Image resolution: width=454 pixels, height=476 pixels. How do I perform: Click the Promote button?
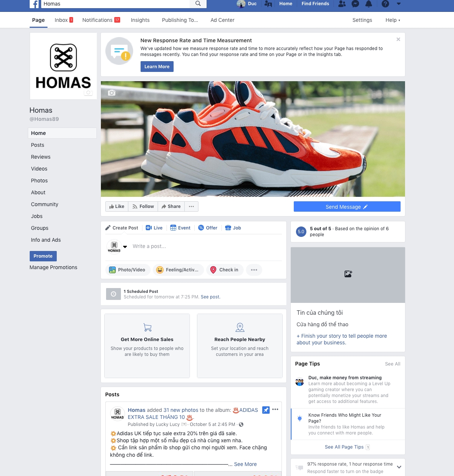click(43, 256)
